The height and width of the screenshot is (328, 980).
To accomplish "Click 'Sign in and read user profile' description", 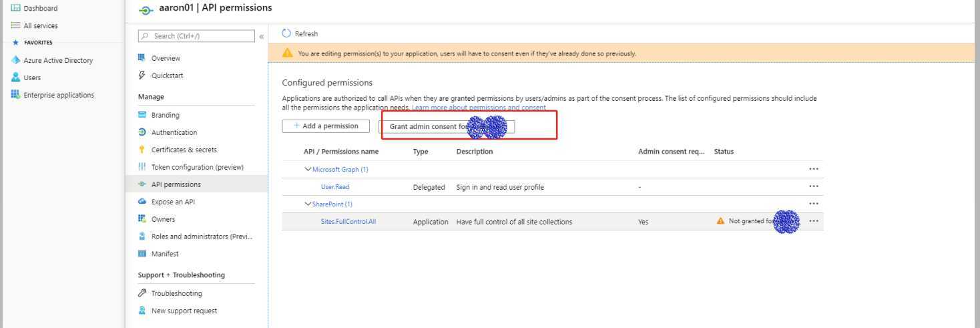I will pos(500,187).
